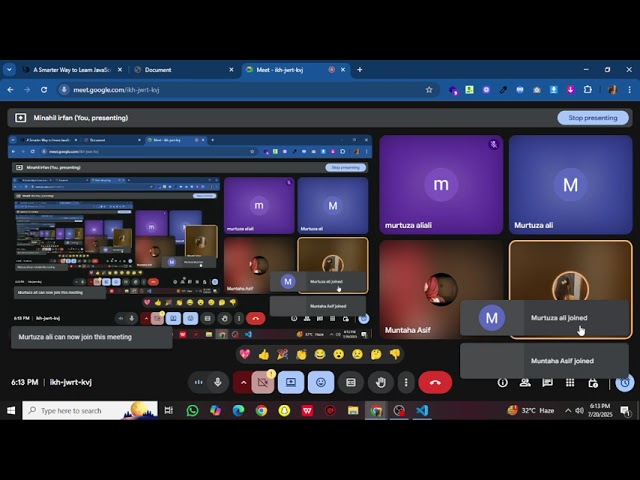
Task: Open Chrome's tab search dropdown arrow
Action: pos(9,70)
